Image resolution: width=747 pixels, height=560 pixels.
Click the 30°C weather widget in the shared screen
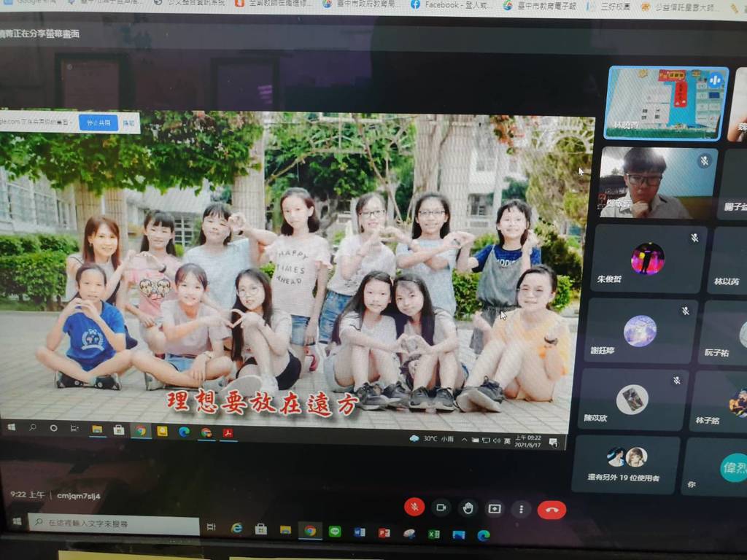pyautogui.click(x=432, y=438)
